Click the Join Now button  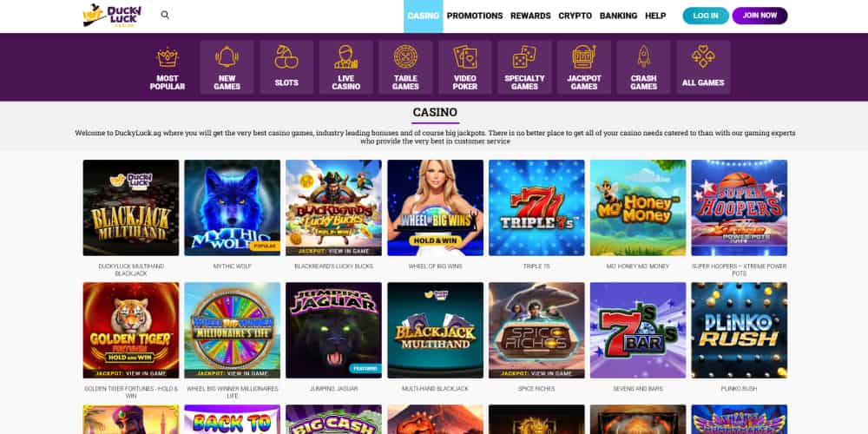click(759, 16)
